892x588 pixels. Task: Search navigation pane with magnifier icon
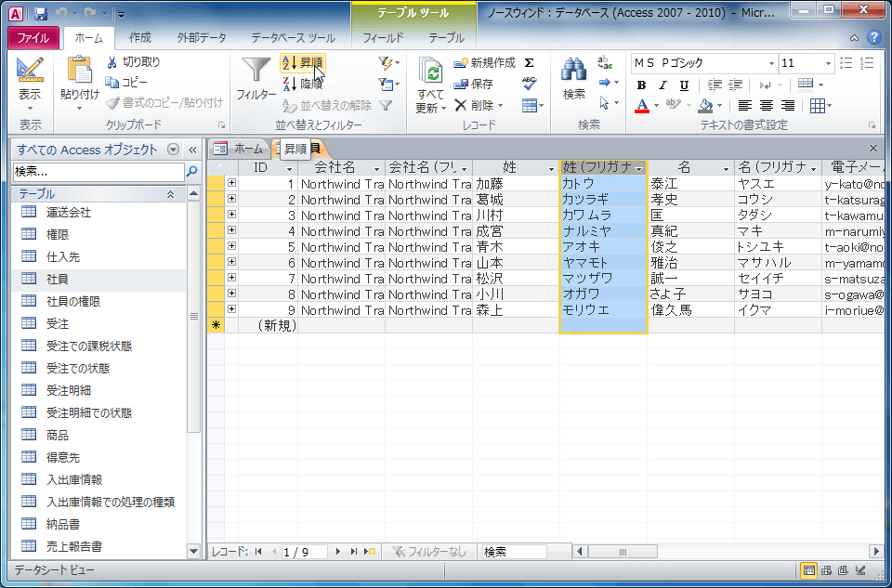pos(192,171)
